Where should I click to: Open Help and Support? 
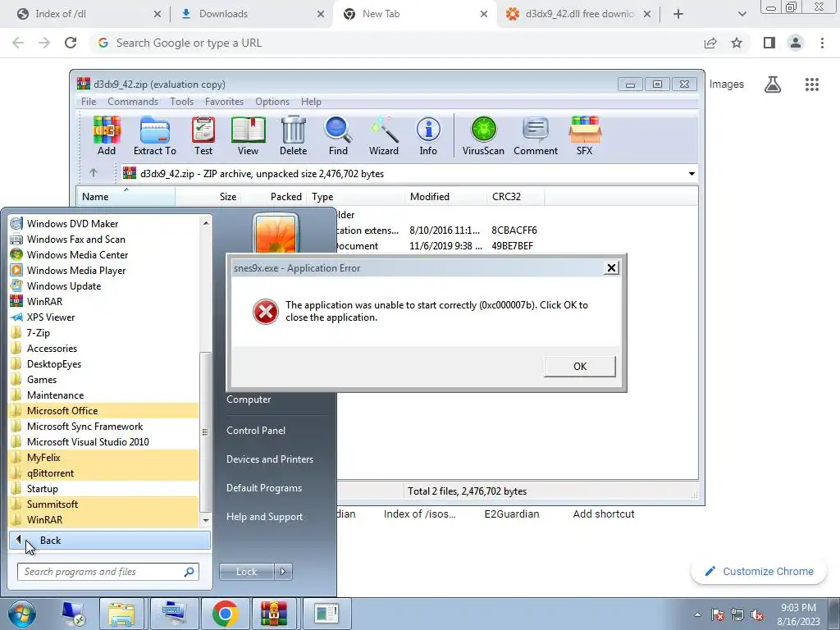tap(264, 517)
